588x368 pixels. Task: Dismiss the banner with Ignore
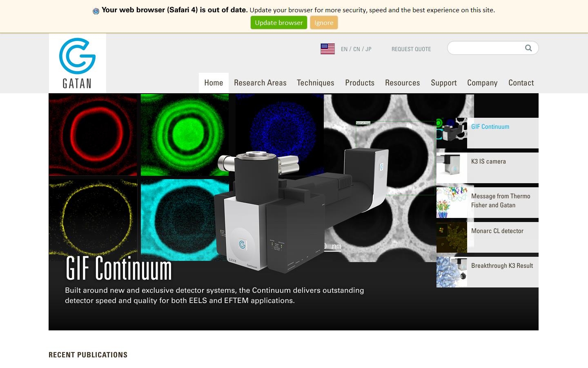click(324, 22)
